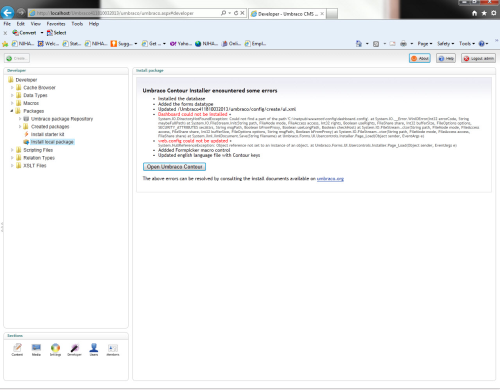Click the browser back arrow button
The image size is (500, 390).
(x=7, y=13)
